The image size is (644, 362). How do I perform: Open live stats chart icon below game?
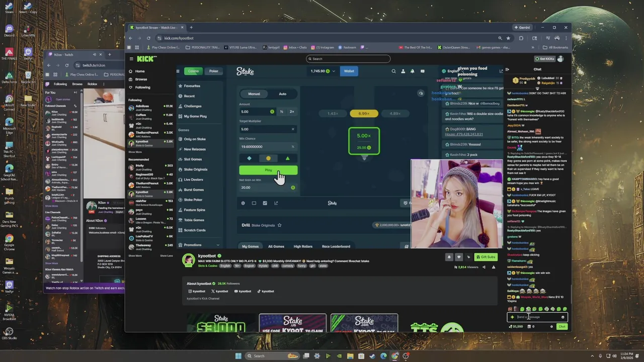(265, 203)
